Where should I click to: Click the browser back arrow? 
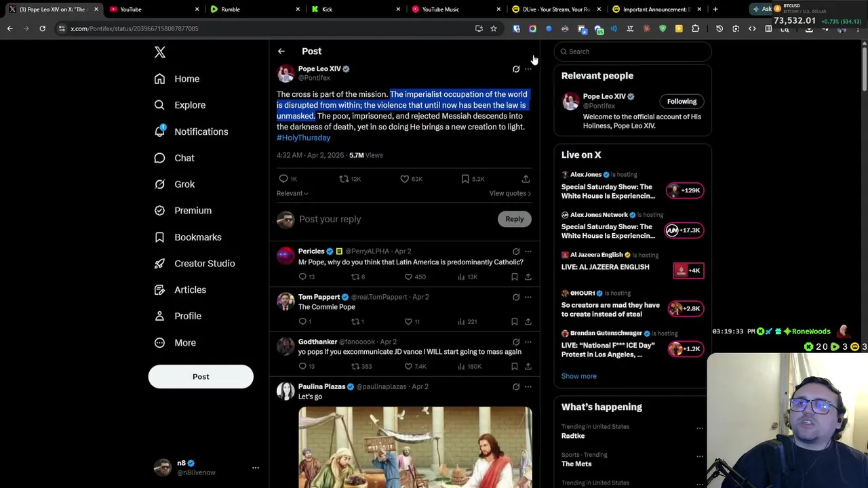pyautogui.click(x=9, y=28)
